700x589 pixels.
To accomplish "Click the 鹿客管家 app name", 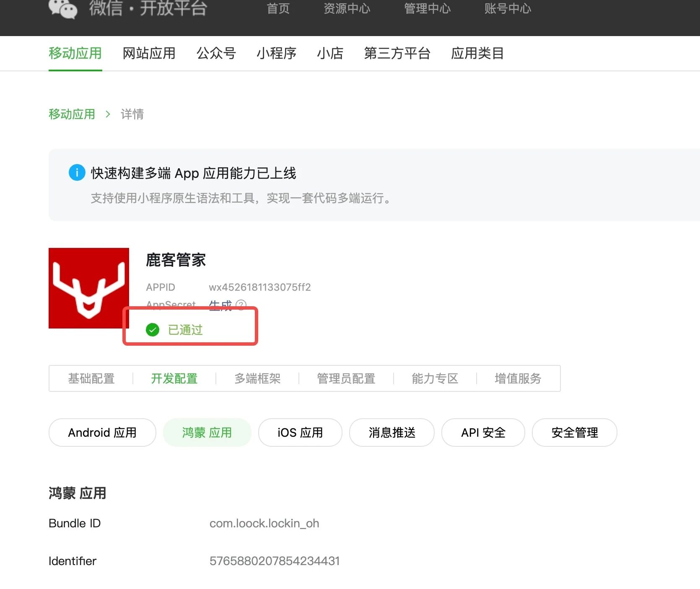I will (x=176, y=260).
